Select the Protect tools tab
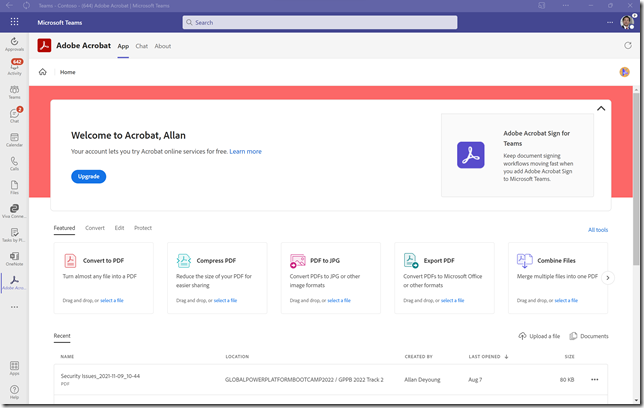 coord(143,228)
